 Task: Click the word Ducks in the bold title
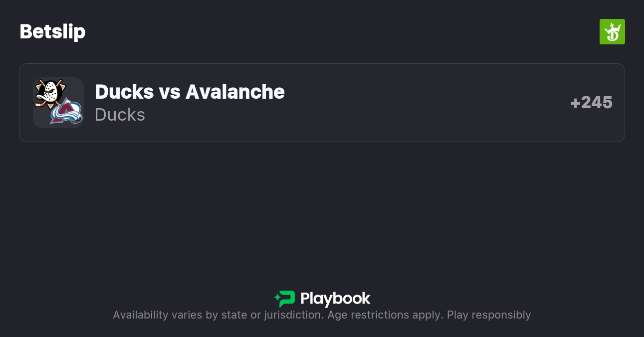click(x=124, y=92)
